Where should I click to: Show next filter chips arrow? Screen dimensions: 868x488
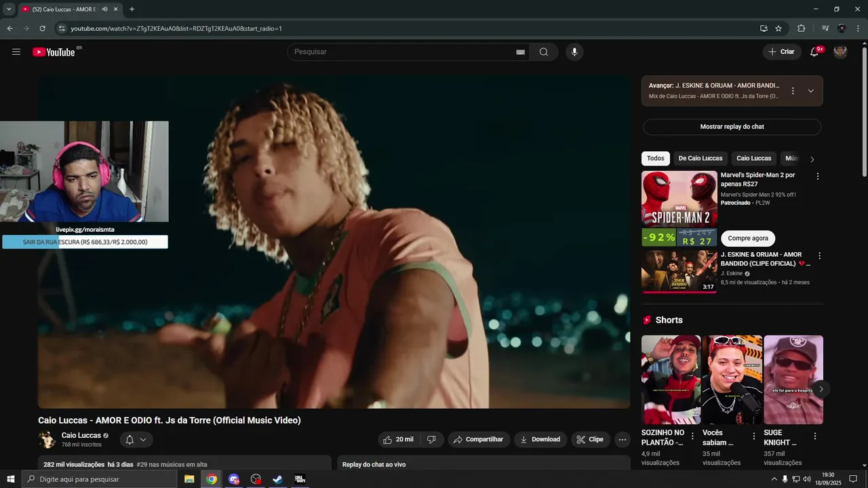tap(812, 159)
